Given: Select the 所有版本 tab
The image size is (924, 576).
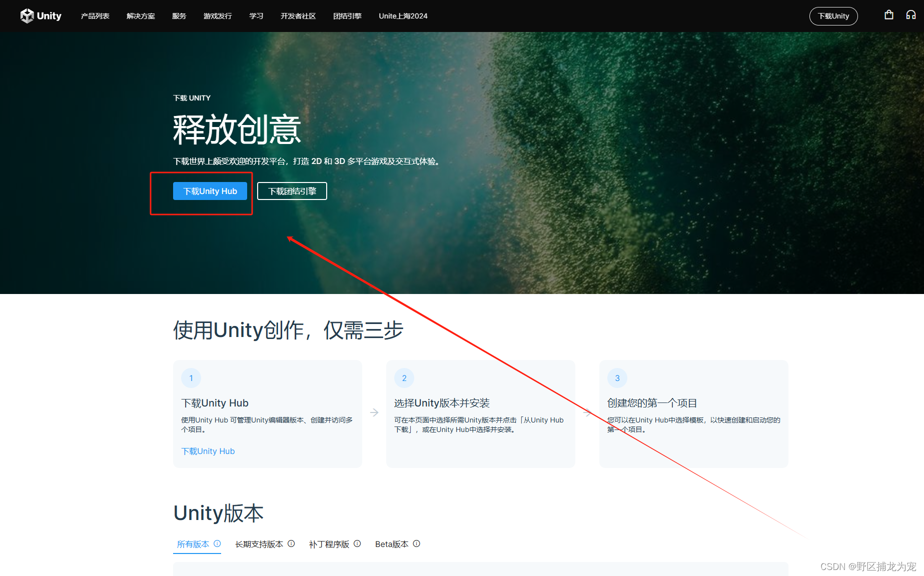Looking at the screenshot, I should 193,544.
